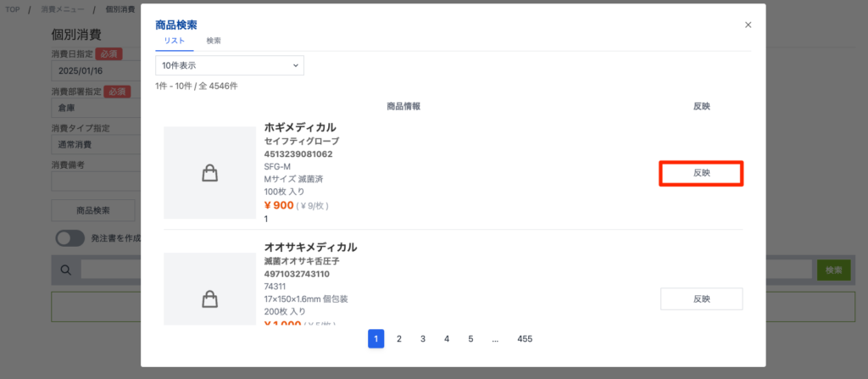
Task: Switch to the リスト tab
Action: coord(175,41)
